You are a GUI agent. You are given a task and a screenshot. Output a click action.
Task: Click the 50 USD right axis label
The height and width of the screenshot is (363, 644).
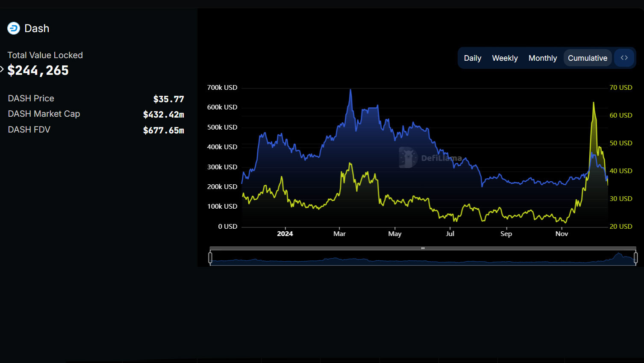[x=621, y=143]
